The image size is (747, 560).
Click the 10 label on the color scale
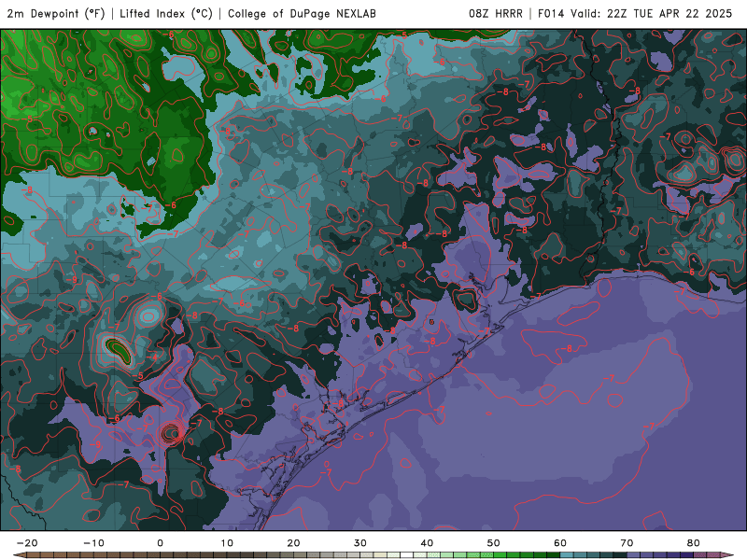tap(227, 543)
